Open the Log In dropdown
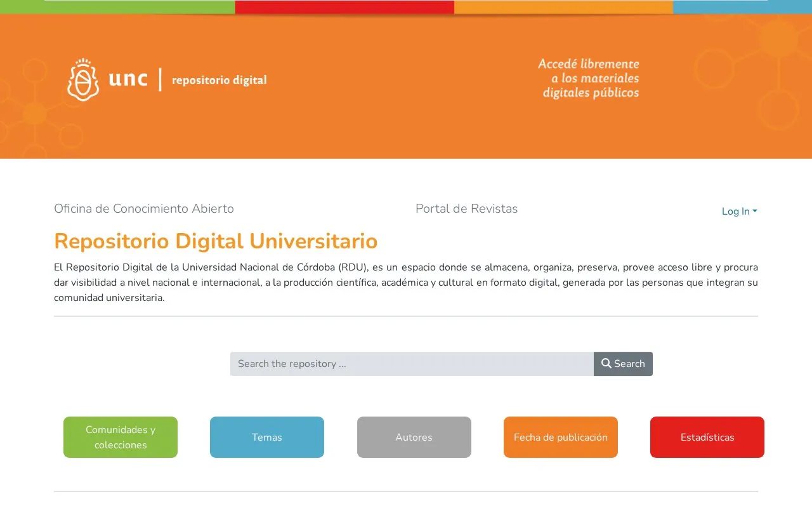This screenshot has height=508, width=812. [739, 211]
